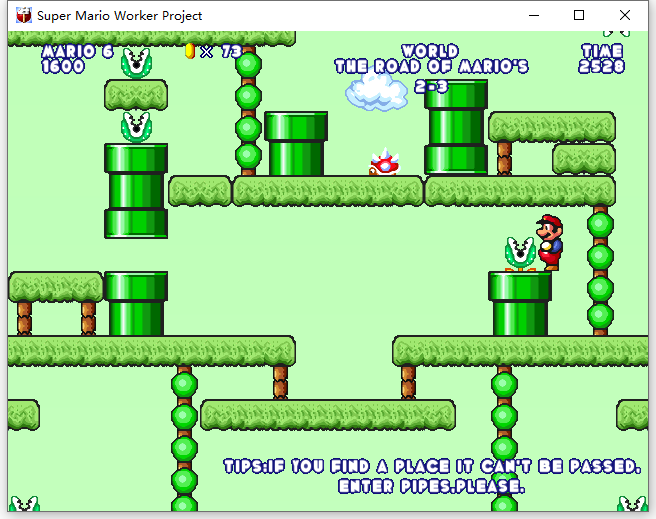Screen dimensions: 656x519
Task: Maximize the game window
Action: [579, 15]
